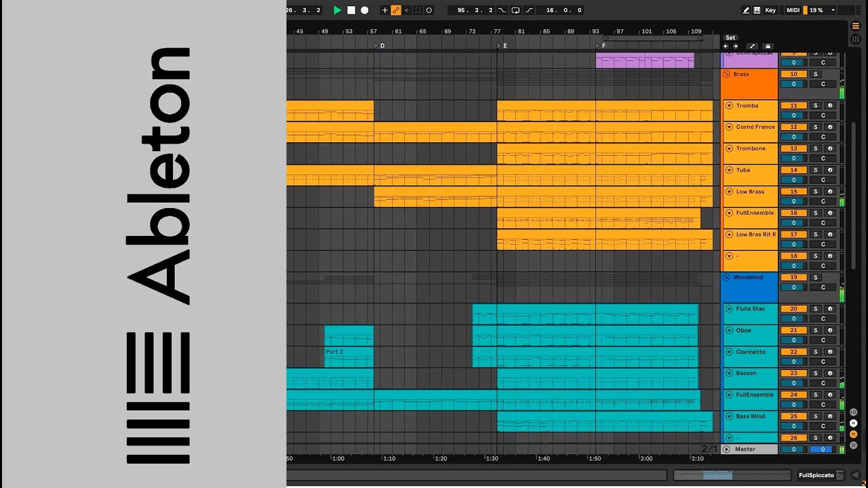Toggle Mixer section with orange M button
This screenshot has height=488, width=868.
854,434
